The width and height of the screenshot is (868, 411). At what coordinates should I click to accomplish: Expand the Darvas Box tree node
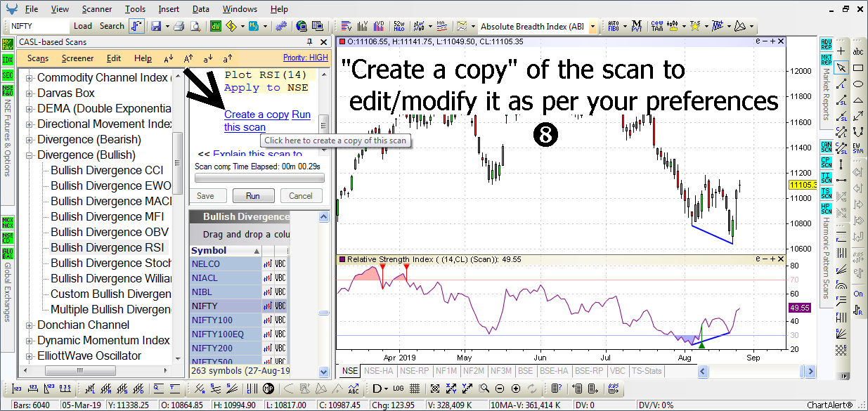(x=30, y=93)
